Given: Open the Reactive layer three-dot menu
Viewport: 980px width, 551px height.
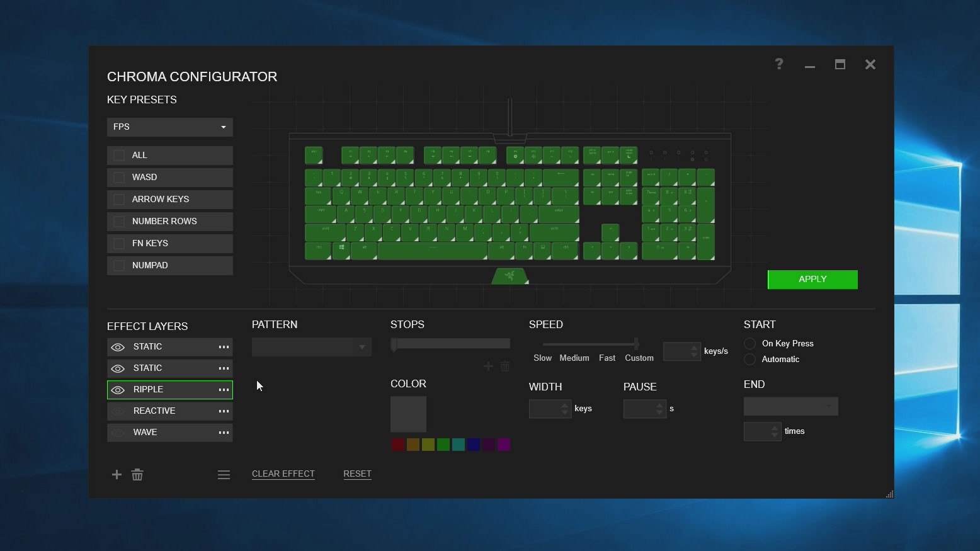Looking at the screenshot, I should (x=224, y=411).
